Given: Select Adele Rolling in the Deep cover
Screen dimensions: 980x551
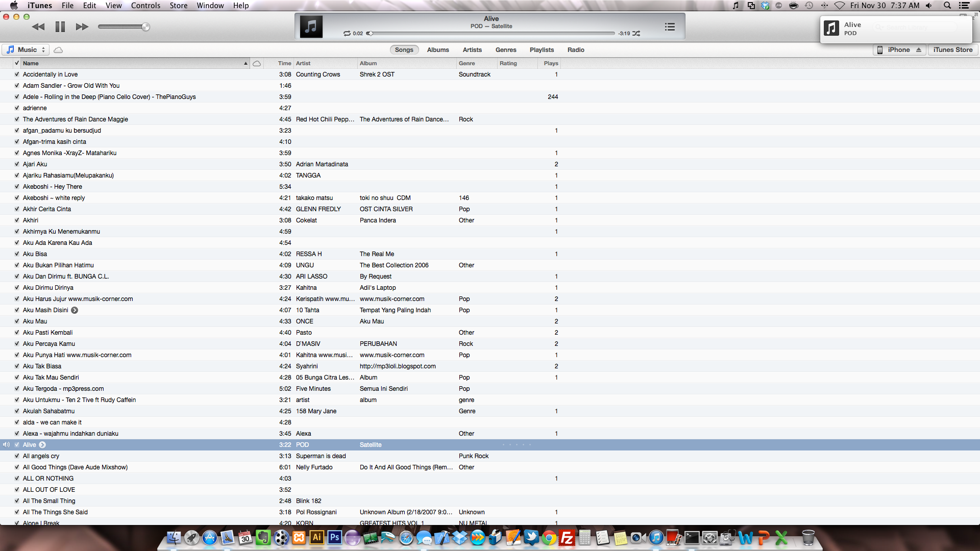Looking at the screenshot, I should click(109, 96).
